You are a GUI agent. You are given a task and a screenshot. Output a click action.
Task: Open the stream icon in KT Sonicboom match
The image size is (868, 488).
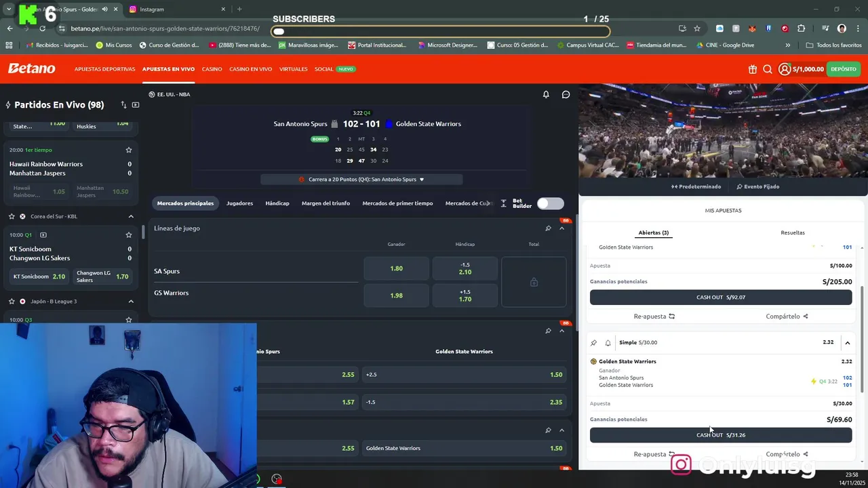point(43,235)
